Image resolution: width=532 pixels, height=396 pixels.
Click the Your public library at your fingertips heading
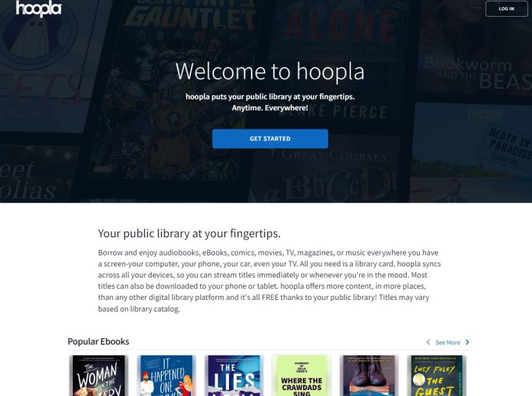pyautogui.click(x=190, y=233)
